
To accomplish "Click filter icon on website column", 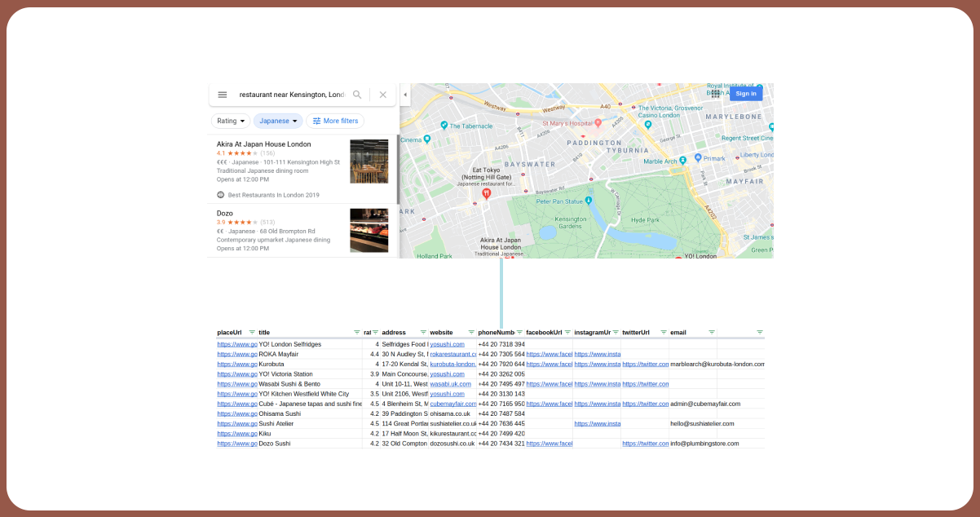I will [470, 333].
